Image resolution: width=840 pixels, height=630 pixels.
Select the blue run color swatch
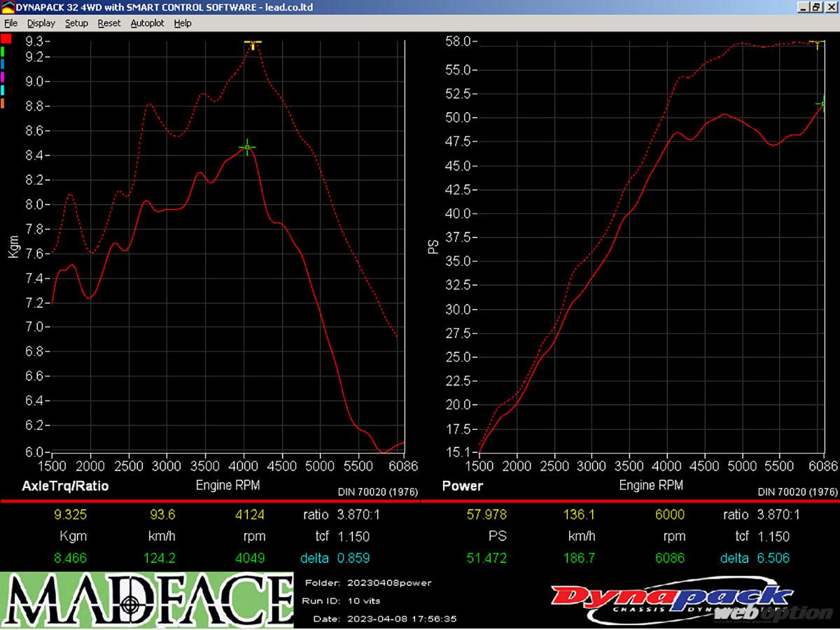point(3,64)
